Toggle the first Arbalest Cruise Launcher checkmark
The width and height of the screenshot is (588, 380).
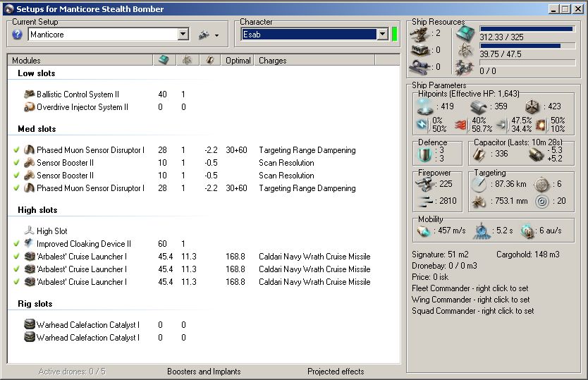pos(16,257)
